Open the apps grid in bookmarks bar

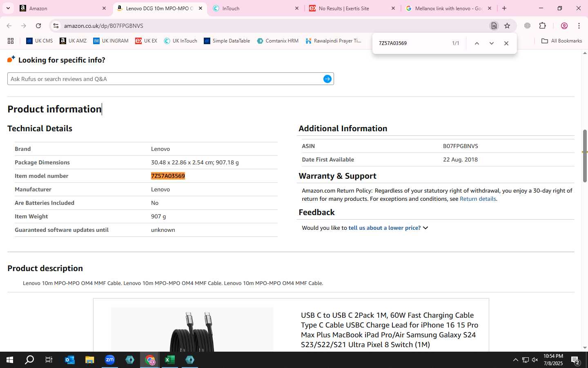[11, 41]
